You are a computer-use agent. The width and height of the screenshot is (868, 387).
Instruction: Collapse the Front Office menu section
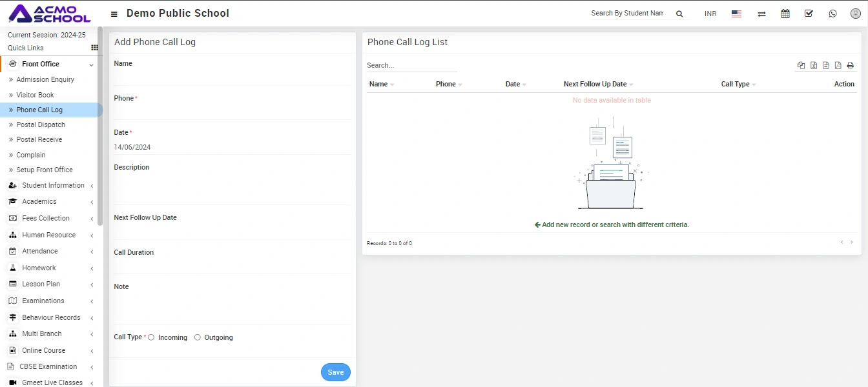click(41, 64)
